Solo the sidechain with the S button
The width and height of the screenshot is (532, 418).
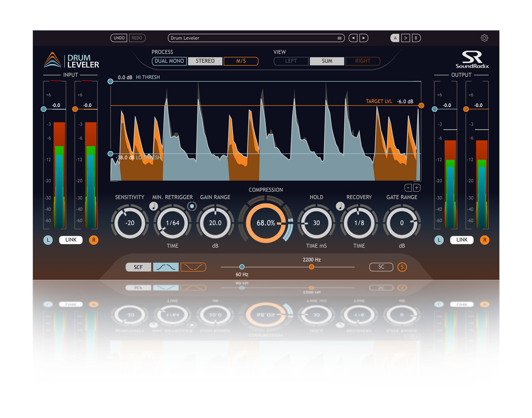click(402, 267)
